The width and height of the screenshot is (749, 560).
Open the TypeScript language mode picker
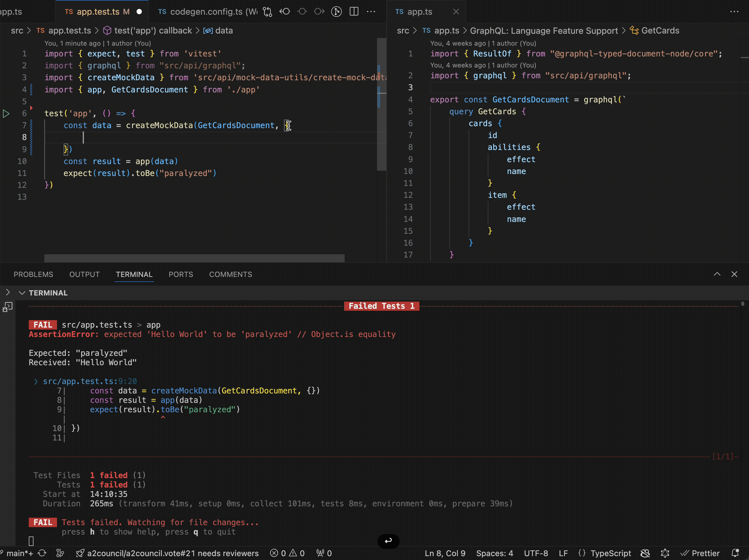611,553
